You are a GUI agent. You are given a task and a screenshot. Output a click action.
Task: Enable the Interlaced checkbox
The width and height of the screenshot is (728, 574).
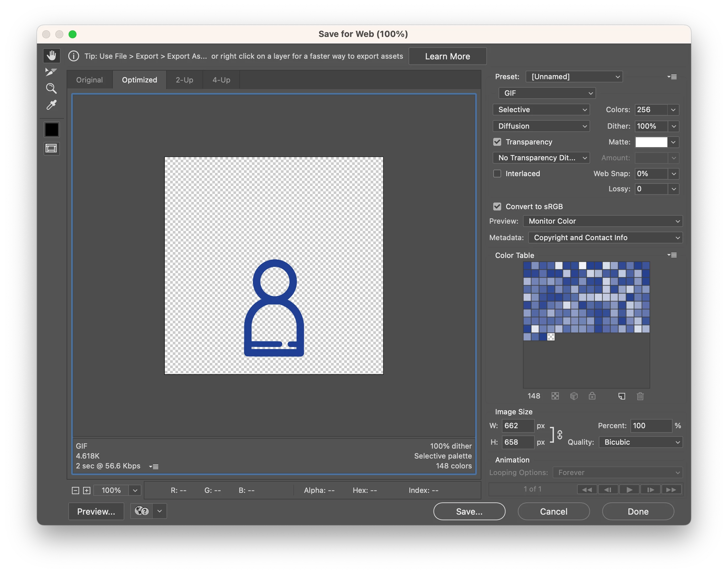coord(497,174)
